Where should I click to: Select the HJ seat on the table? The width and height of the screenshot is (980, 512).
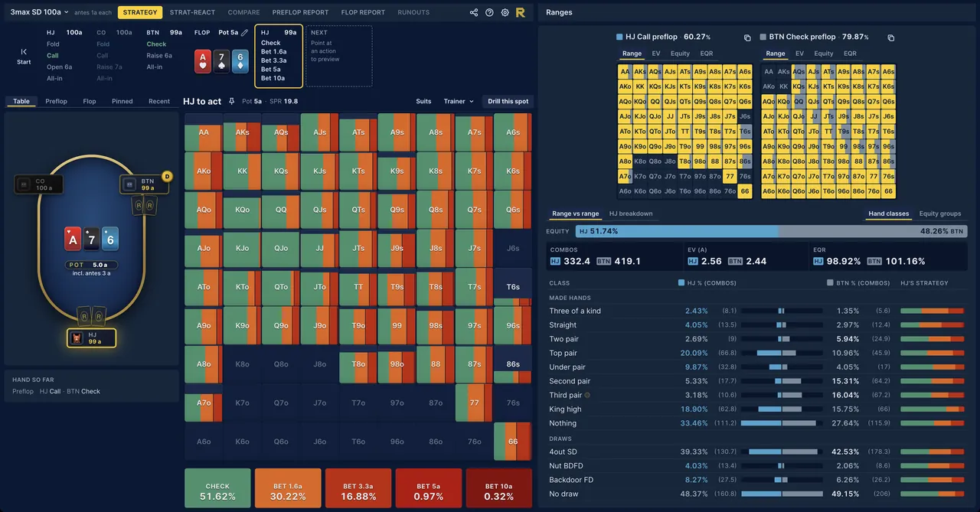(x=91, y=338)
